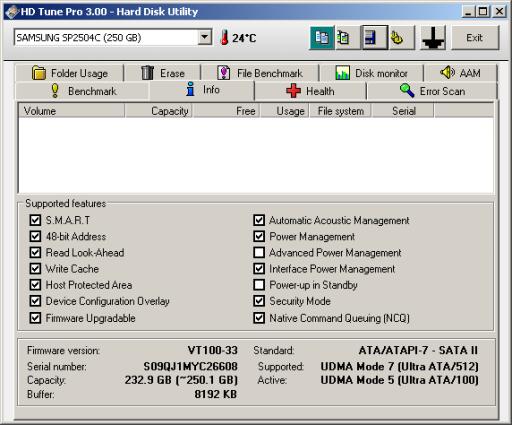512x425 pixels.
Task: Open the options hand icon
Action: 402,38
